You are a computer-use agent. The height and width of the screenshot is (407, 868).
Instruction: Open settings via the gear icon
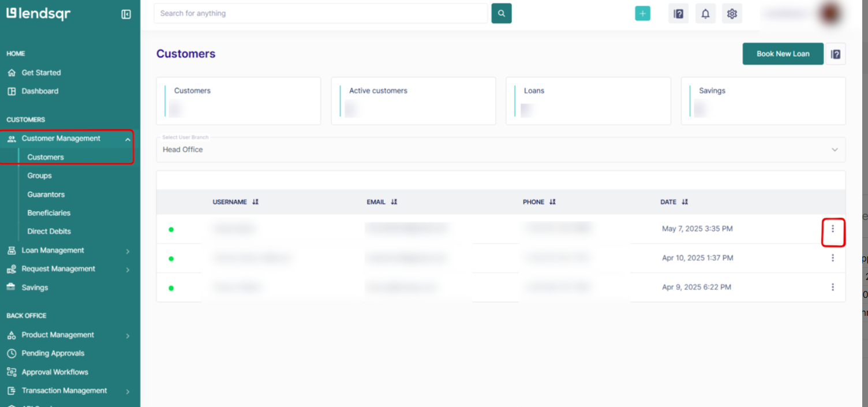(x=732, y=14)
